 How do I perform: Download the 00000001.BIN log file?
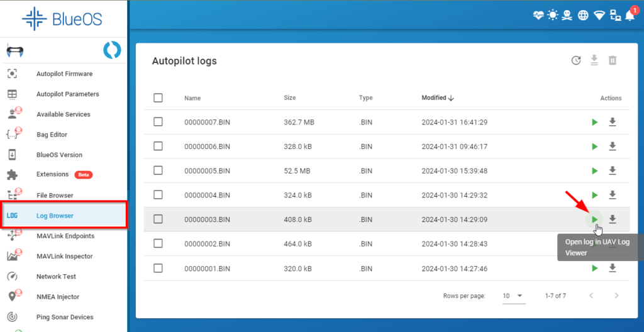(613, 268)
